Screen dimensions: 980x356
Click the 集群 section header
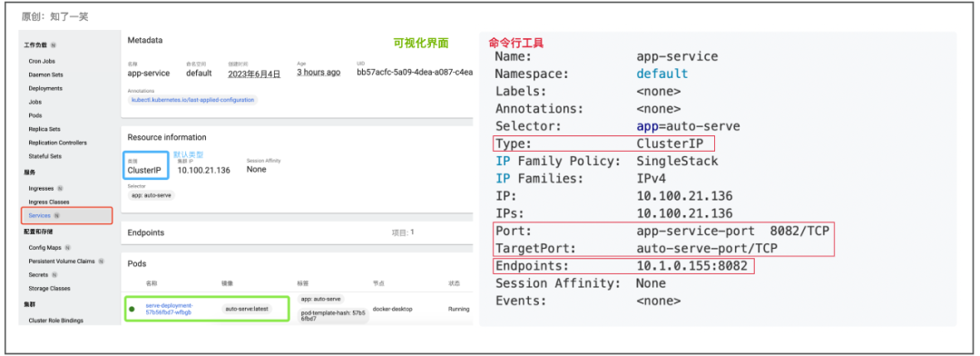(x=29, y=305)
